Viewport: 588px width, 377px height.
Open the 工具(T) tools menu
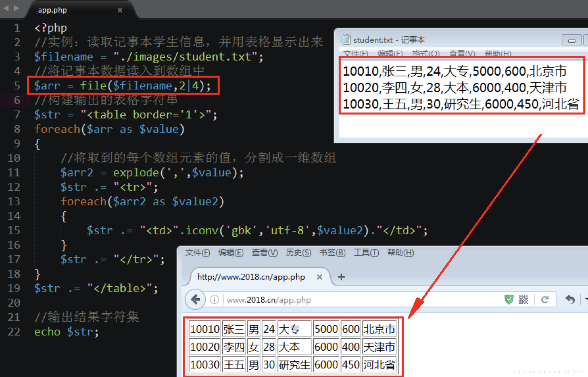pyautogui.click(x=366, y=252)
